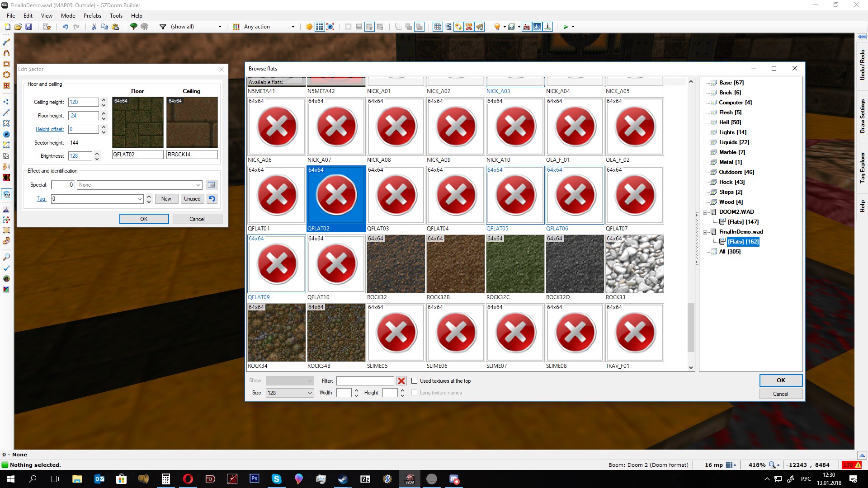Viewport: 868px width, 488px height.
Task: Toggle the fog rendering toolbar icon
Action: click(527, 27)
